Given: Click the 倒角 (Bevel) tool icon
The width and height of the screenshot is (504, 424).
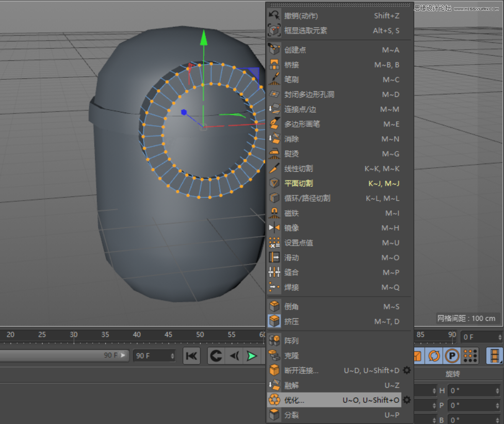Looking at the screenshot, I should 274,306.
